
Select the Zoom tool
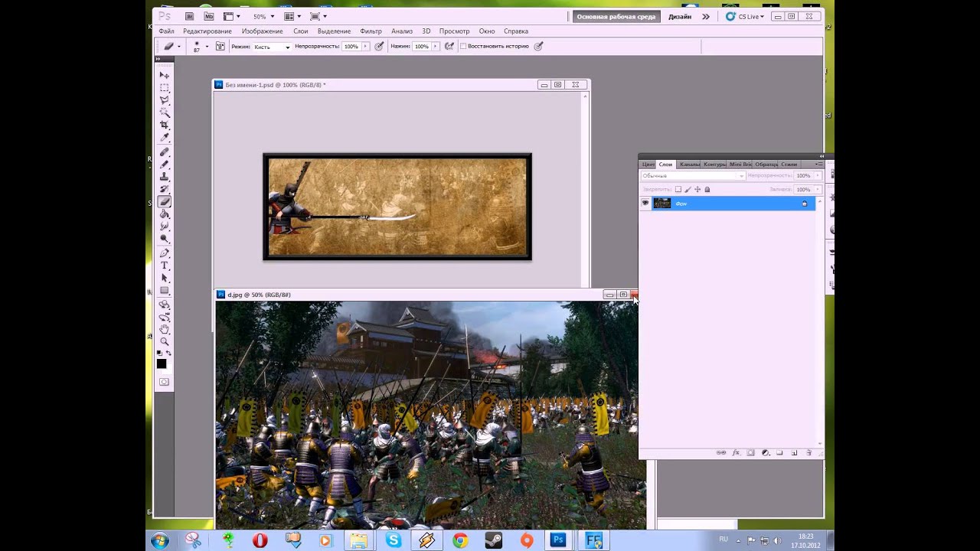164,341
